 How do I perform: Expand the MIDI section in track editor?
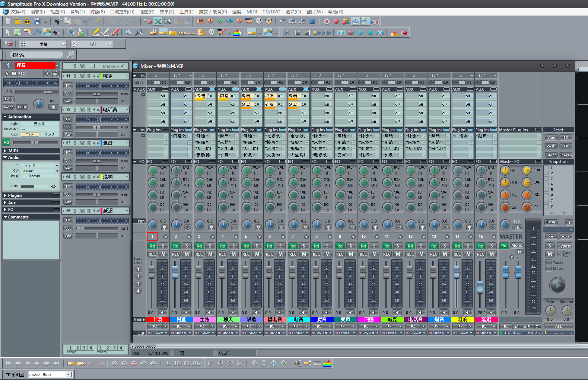(5, 151)
